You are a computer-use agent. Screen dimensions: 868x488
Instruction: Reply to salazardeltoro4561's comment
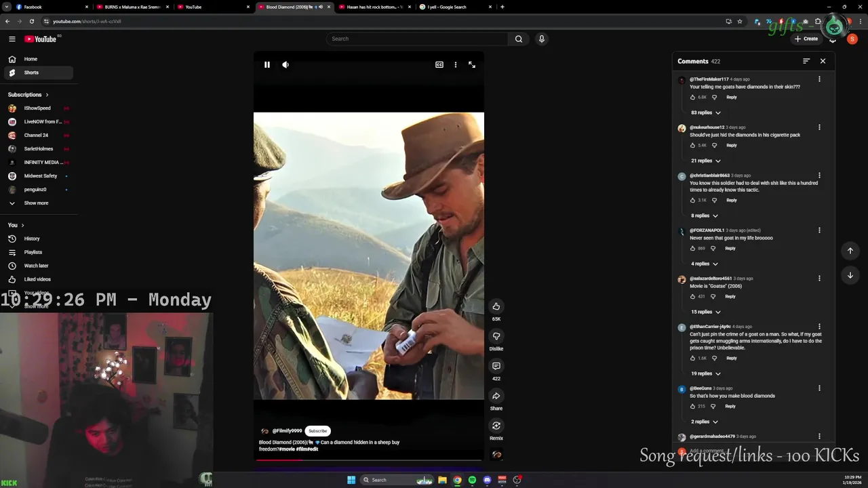pos(730,296)
